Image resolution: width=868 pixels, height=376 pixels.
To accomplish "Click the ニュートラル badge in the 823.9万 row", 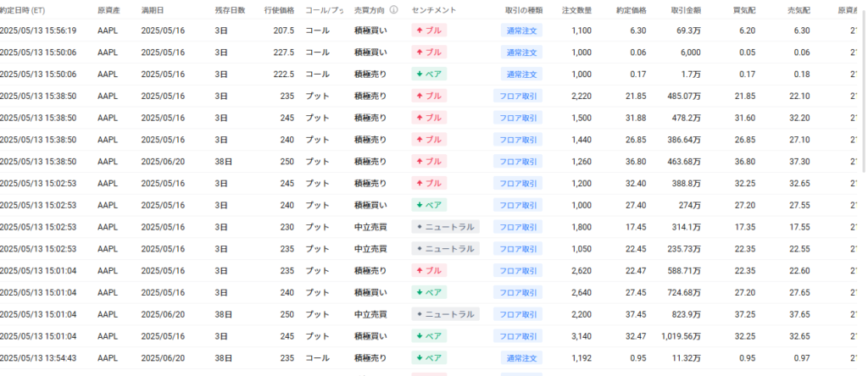I will coord(446,313).
